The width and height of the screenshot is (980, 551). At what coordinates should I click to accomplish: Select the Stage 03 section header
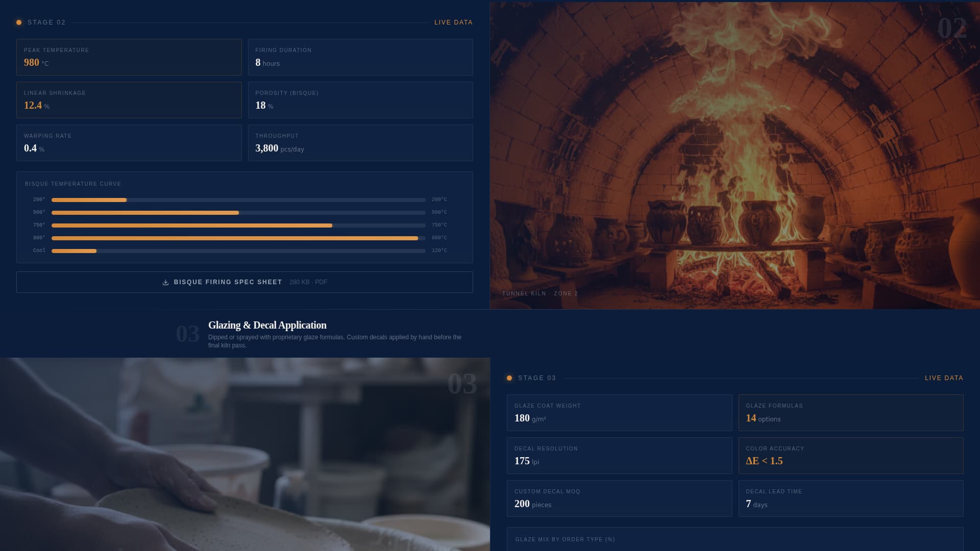[x=536, y=378]
